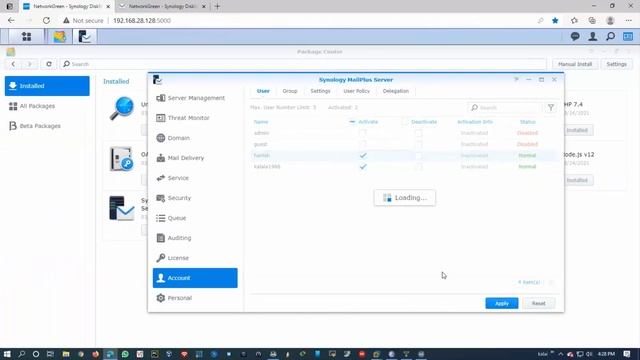Open Queue section in MailPlus sidebar
The image size is (640, 360).
195,218
